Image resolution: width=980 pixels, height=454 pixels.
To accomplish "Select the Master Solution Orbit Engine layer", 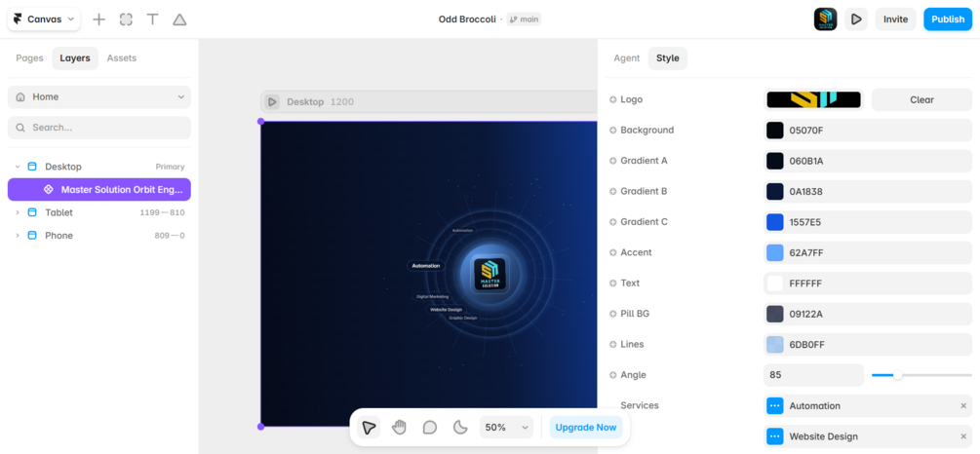I will coord(99,189).
